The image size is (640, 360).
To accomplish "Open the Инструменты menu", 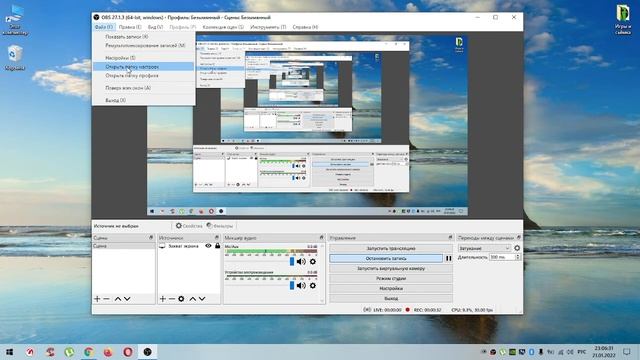I will tap(268, 27).
